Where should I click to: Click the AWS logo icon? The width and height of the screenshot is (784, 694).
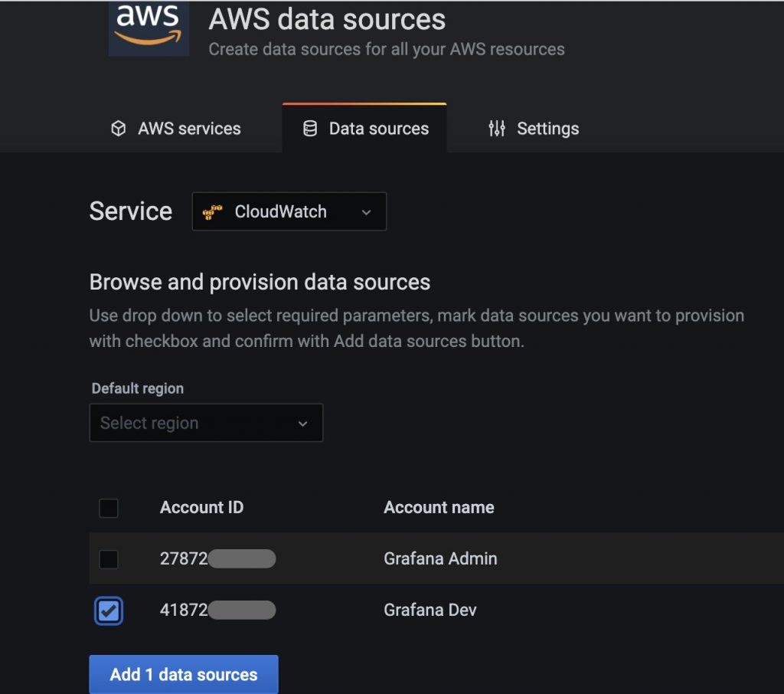point(149,27)
